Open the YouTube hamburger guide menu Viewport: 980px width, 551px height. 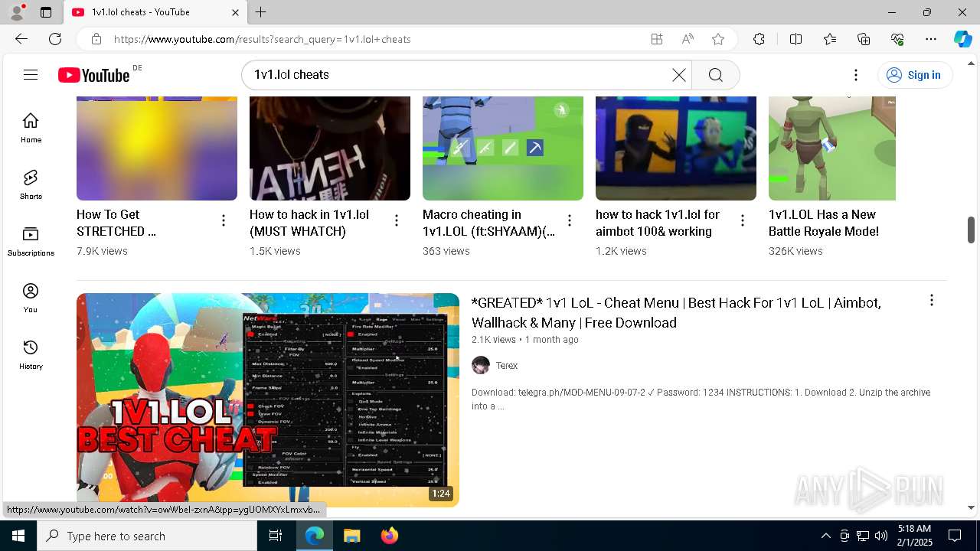(31, 74)
